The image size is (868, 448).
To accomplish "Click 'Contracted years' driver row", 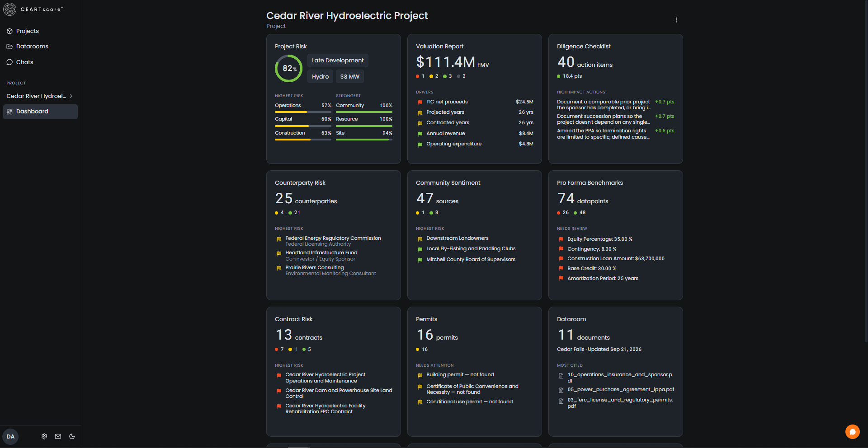I will pos(475,123).
